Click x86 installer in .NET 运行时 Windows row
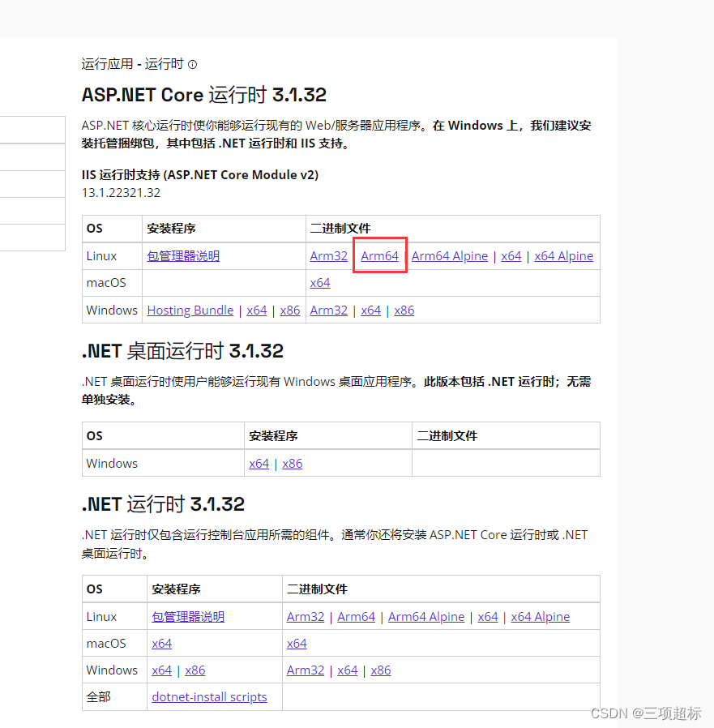714x728 pixels. [x=195, y=670]
